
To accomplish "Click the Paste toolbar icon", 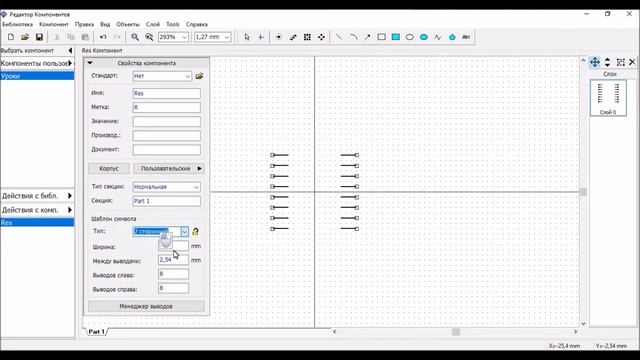I will click(x=85, y=37).
